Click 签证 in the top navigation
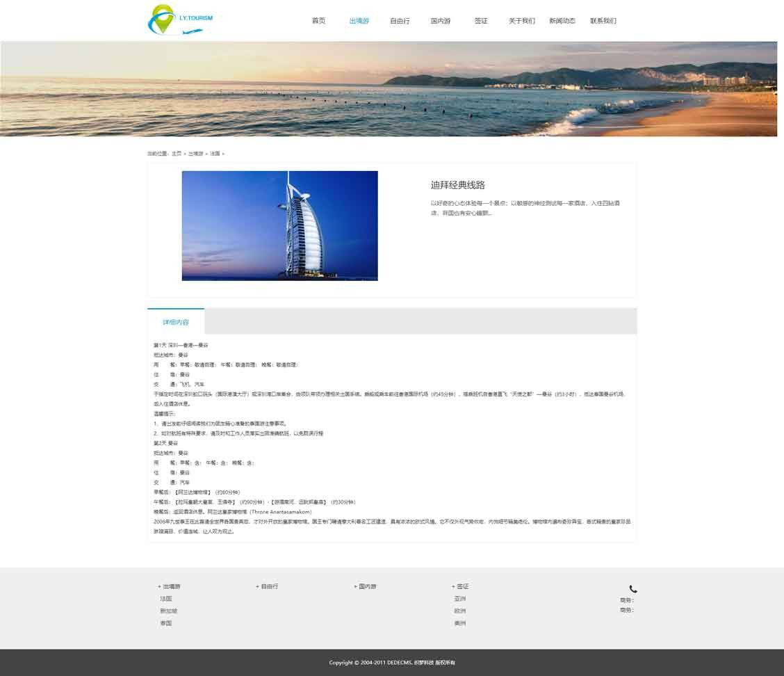Viewport: 784px width, 676px height. coord(481,21)
